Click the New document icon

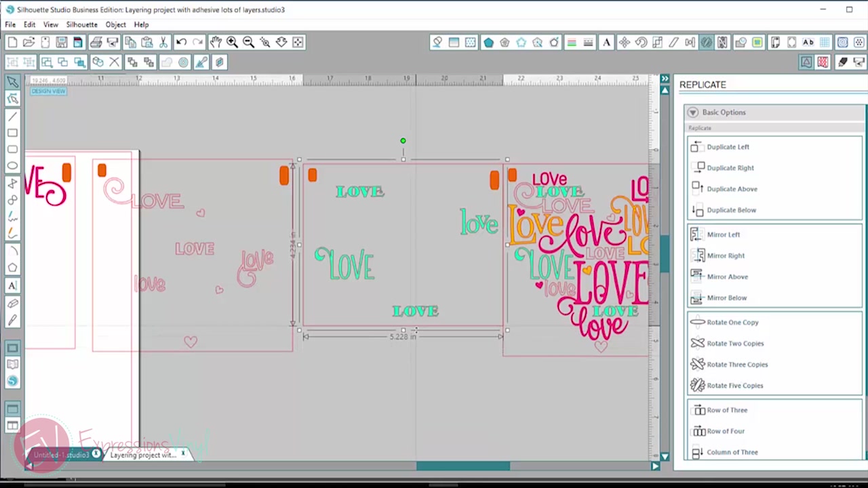[12, 42]
